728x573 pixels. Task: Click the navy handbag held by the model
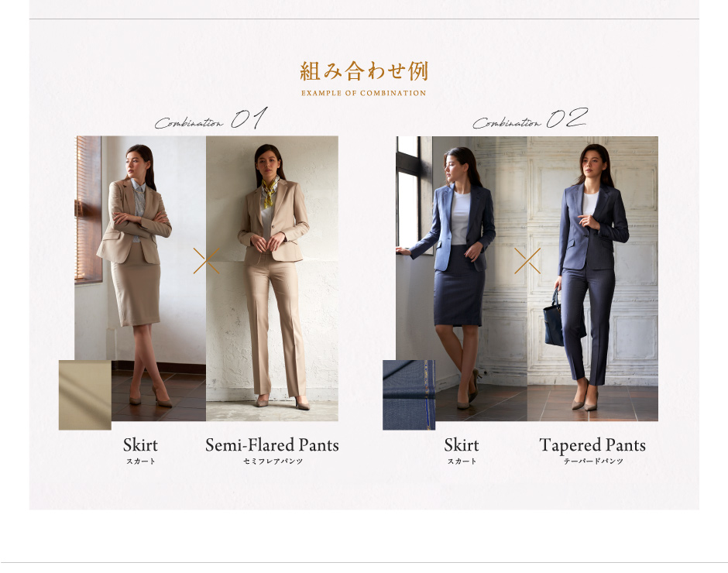[x=555, y=317]
